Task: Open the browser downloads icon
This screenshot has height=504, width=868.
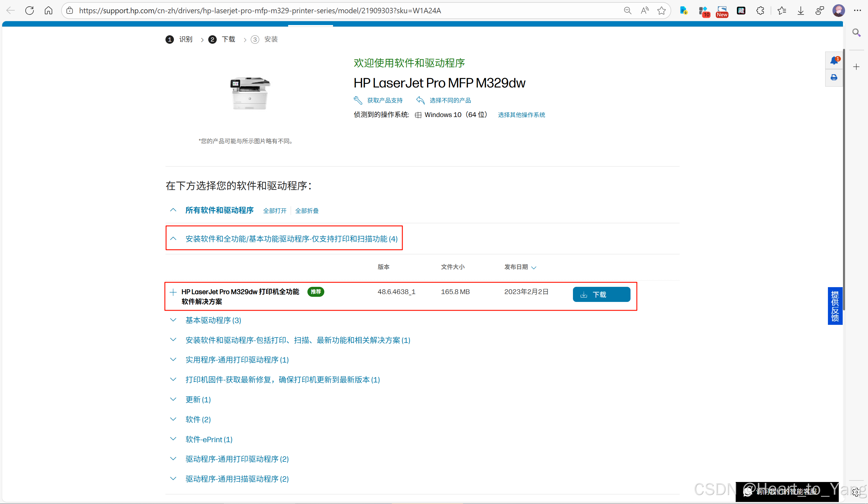Action: [x=801, y=11]
